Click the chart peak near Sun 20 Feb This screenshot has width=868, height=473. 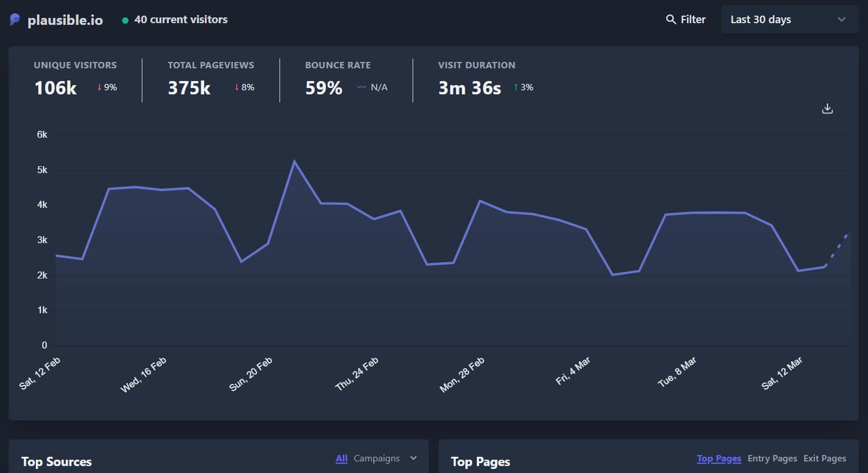(295, 161)
